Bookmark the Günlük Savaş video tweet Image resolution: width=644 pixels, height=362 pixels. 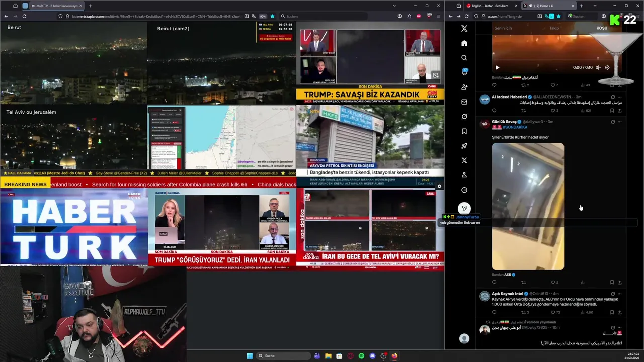click(x=612, y=282)
